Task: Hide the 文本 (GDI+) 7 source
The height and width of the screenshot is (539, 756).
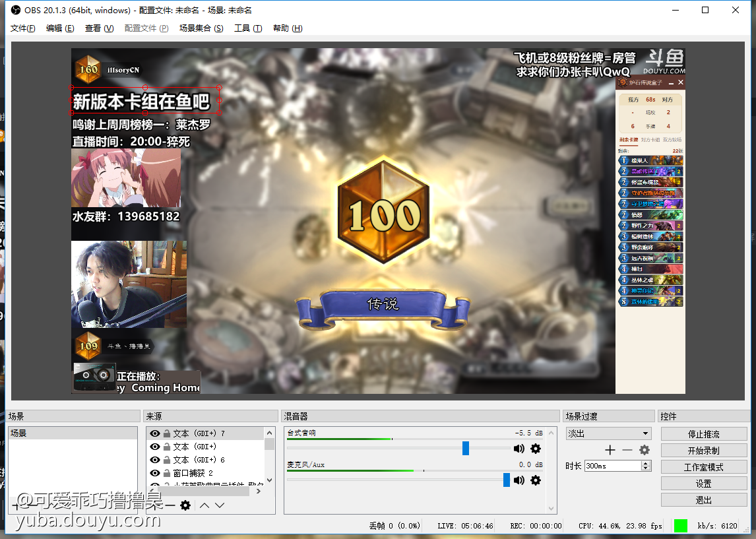Action: click(x=155, y=433)
